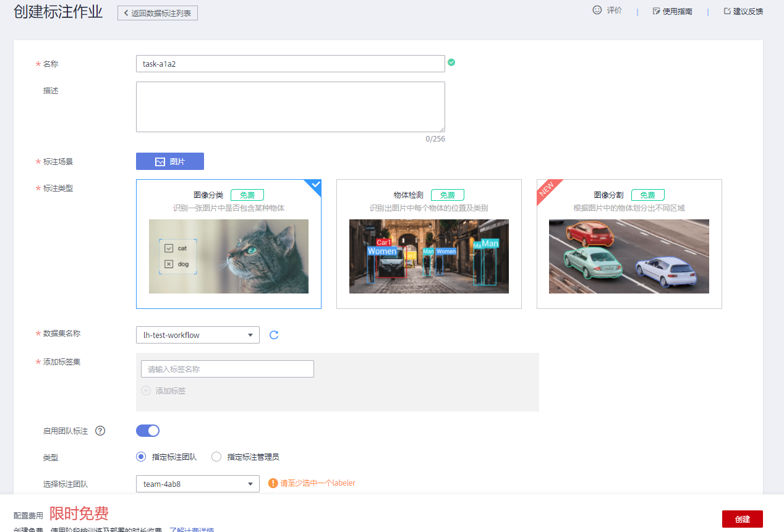
Task: Click the 免费 tag on 图像分类
Action: tap(247, 195)
